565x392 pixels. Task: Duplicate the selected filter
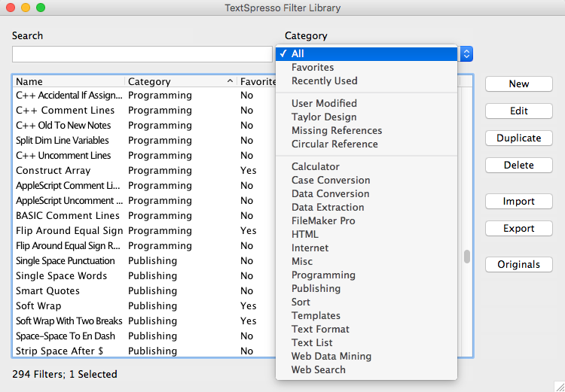click(x=519, y=138)
